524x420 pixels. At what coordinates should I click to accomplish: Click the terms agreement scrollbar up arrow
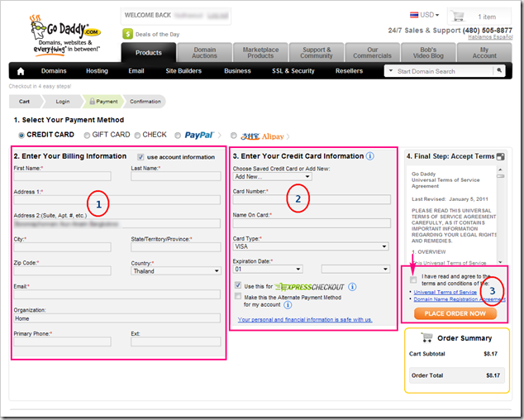[500, 169]
